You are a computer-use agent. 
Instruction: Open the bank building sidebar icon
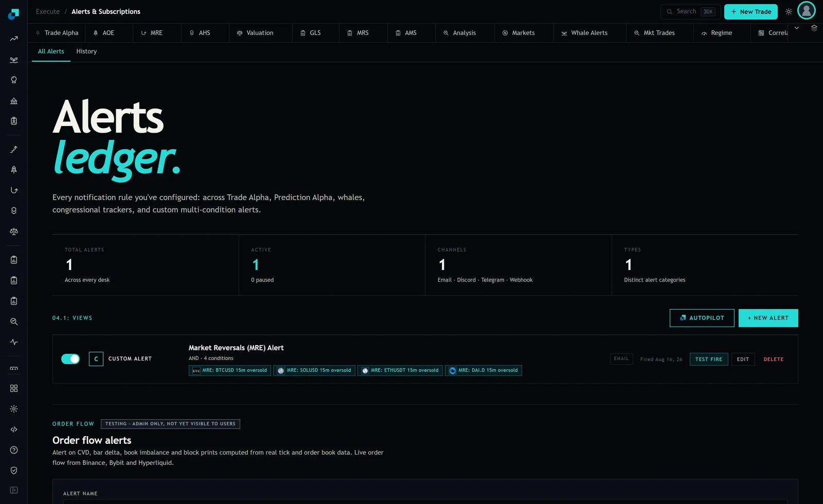(x=14, y=101)
